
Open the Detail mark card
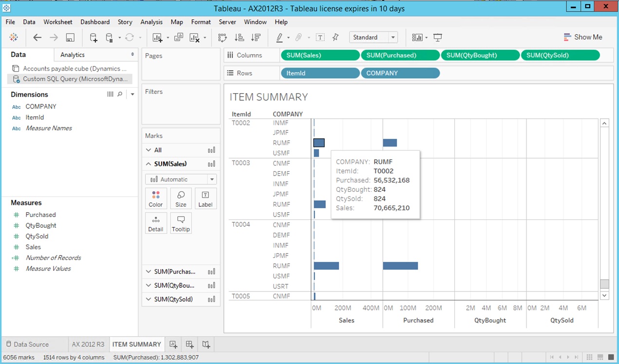coord(156,223)
